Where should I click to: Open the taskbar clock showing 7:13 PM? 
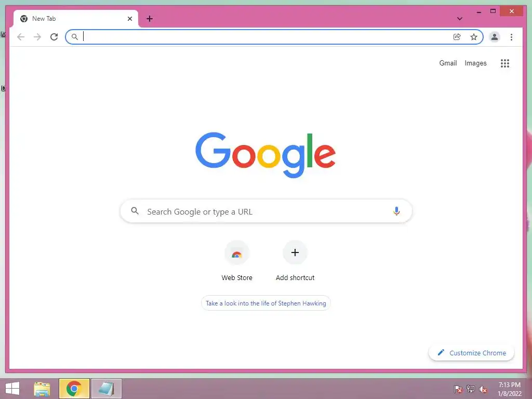point(509,389)
